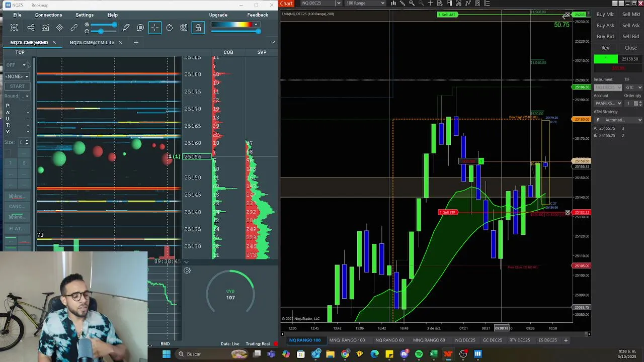Open the TIF GTC dropdown
The height and width of the screenshot is (362, 644).
(x=633, y=87)
